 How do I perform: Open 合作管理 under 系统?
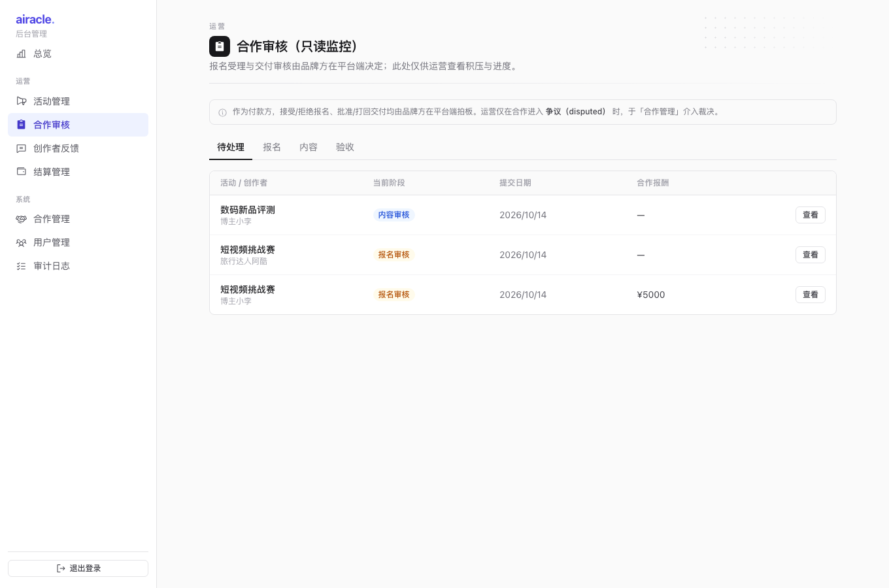78,219
